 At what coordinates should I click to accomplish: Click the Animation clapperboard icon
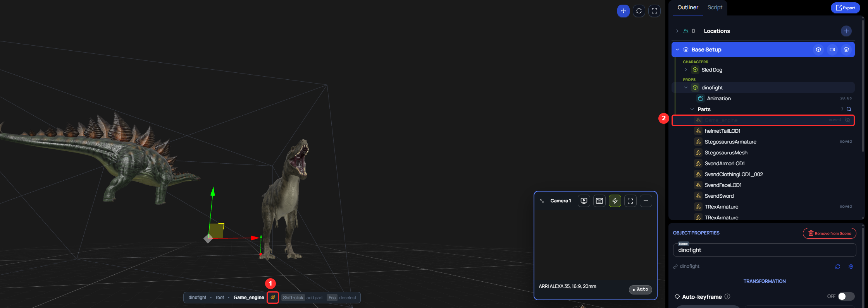pyautogui.click(x=701, y=98)
